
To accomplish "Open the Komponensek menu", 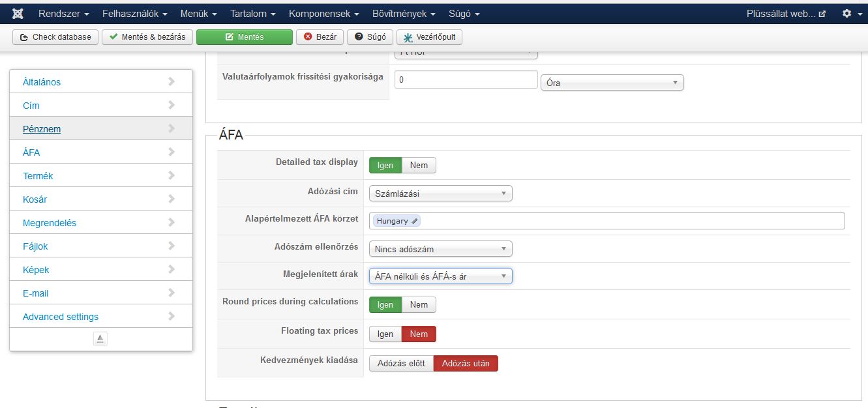I will (323, 13).
